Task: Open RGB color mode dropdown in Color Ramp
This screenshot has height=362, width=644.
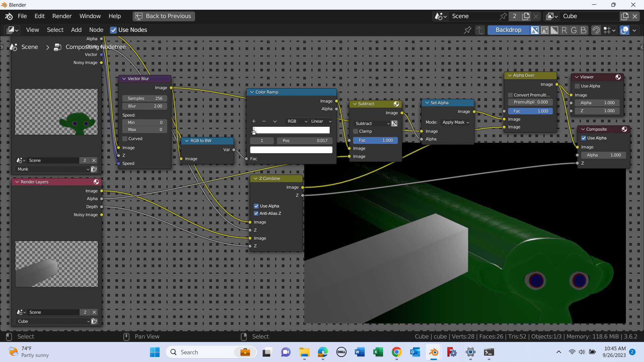Action: point(297,121)
